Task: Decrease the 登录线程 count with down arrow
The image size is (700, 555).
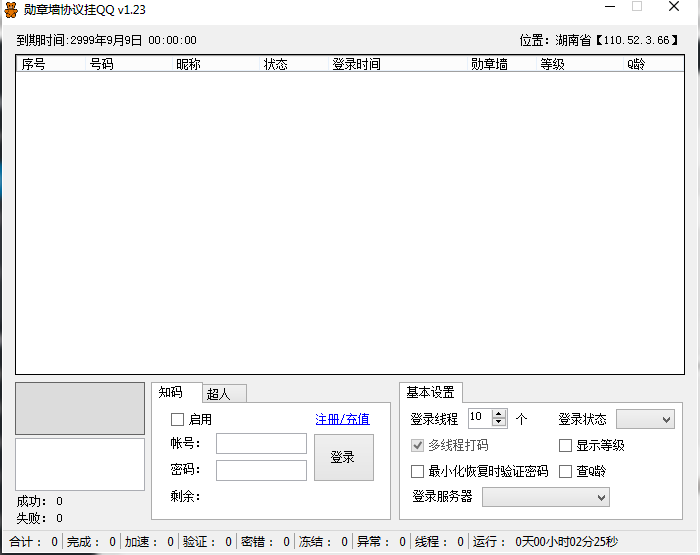Action: pos(500,424)
